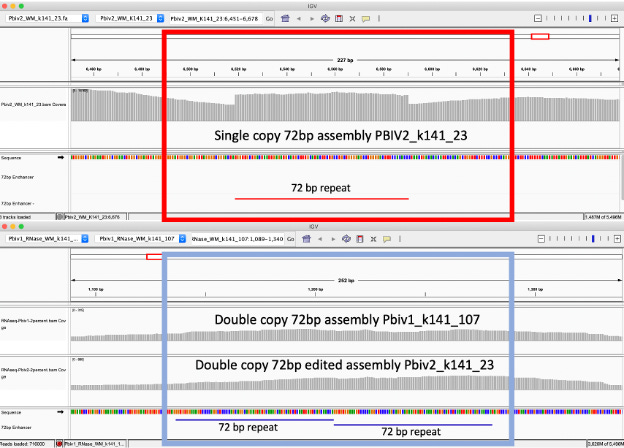Click locus box showing 6,451-6,678
Image resolution: width=624 pixels, height=448 pixels.
click(215, 18)
